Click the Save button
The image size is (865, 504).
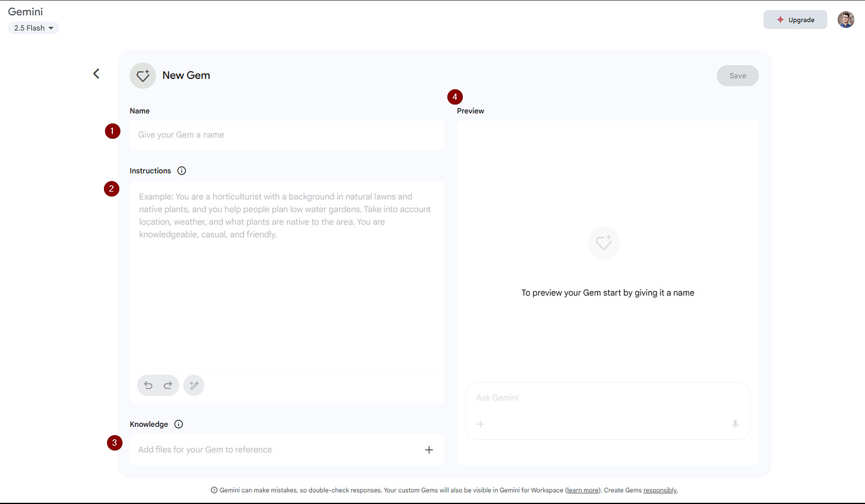pyautogui.click(x=737, y=75)
